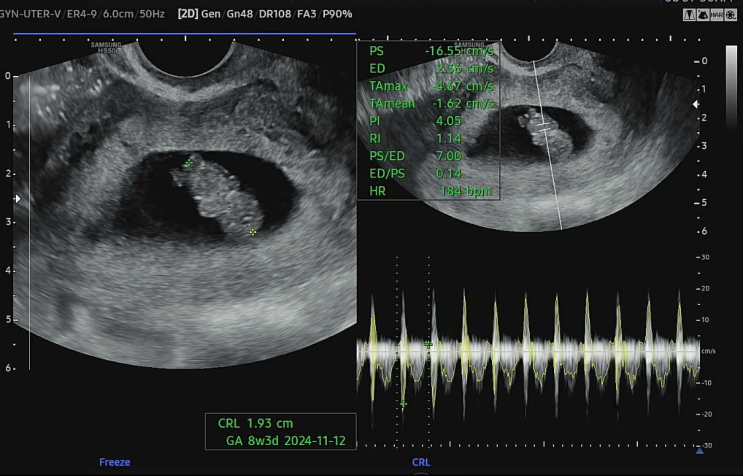Click the CRL 1.93 cm measurement
Viewport: 743px width, 476px height.
coord(255,423)
